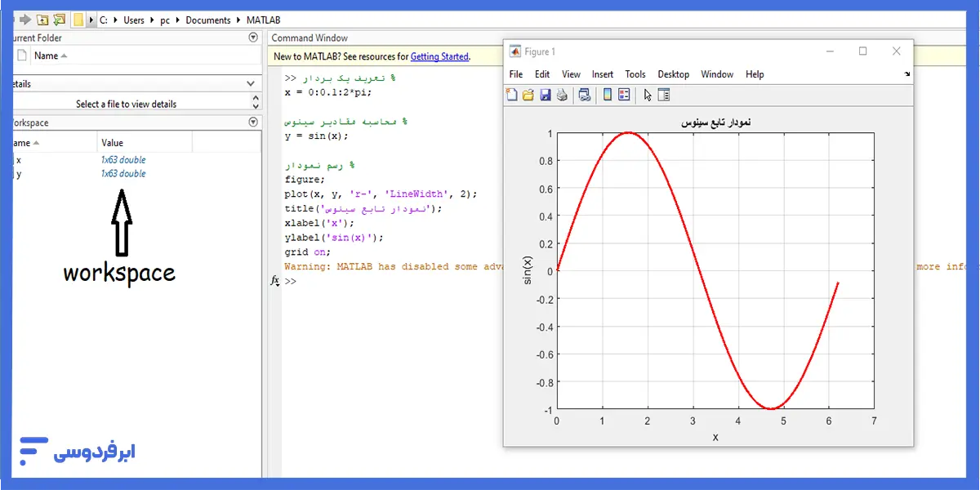Click the Users segment in the address path
This screenshot has height=490, width=980.
pos(134,20)
